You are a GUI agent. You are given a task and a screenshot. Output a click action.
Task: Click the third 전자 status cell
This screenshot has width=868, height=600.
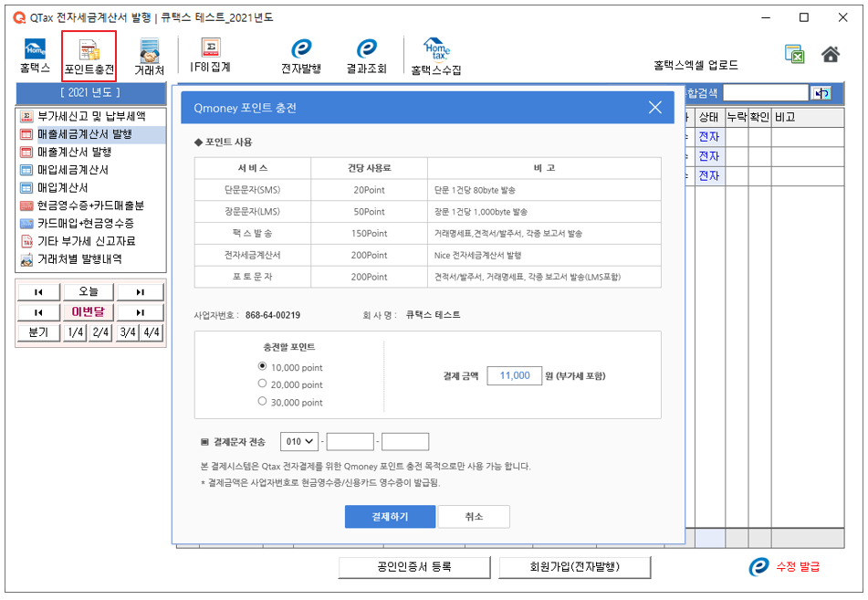click(709, 175)
